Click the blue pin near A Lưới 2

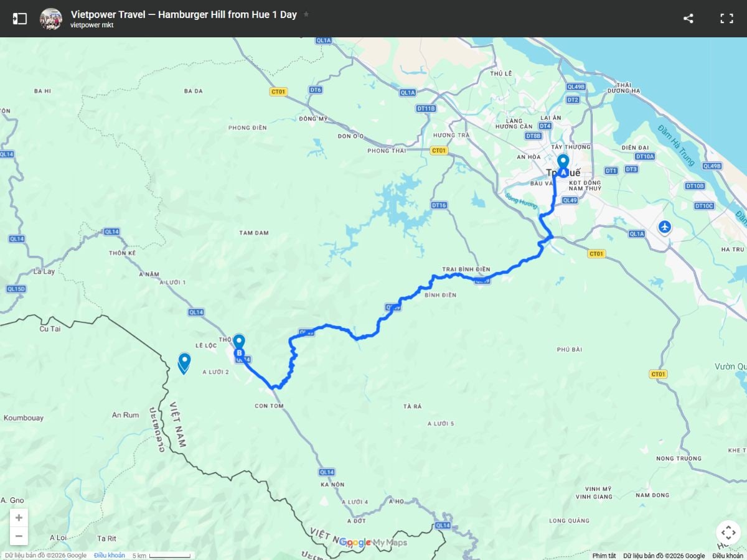point(184,363)
